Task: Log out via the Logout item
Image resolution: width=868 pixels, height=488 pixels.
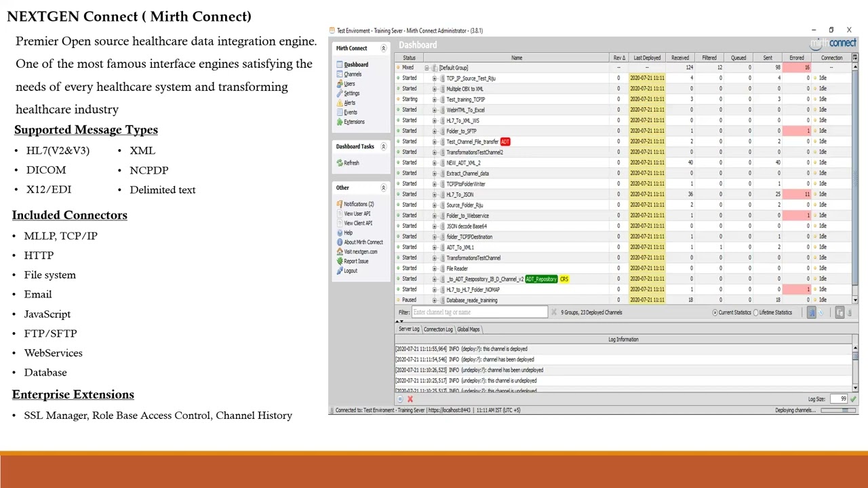Action: click(347, 270)
